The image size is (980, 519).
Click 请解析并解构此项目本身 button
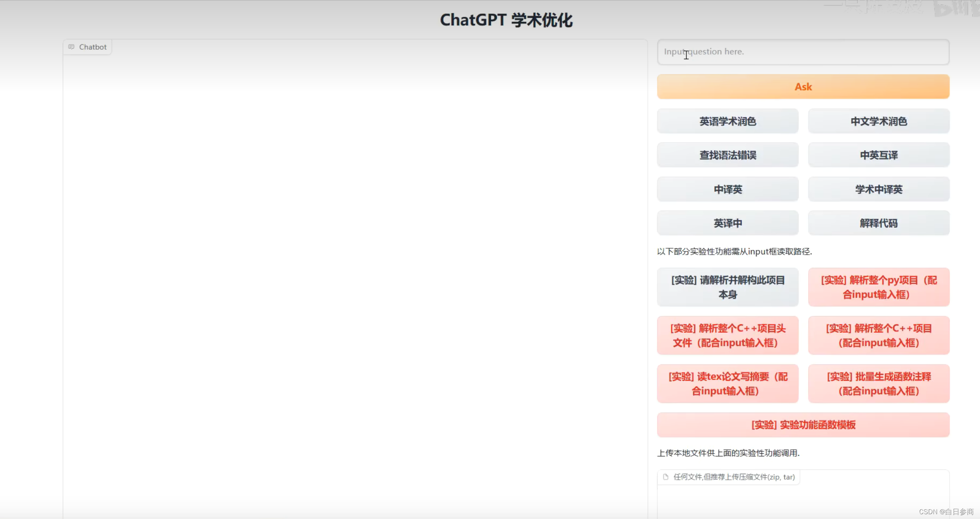727,288
